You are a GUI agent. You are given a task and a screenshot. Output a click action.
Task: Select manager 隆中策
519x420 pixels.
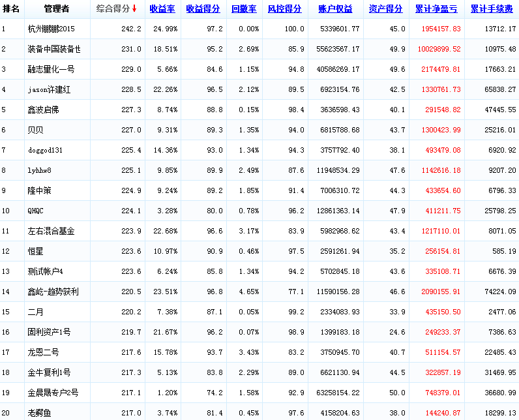(x=39, y=190)
